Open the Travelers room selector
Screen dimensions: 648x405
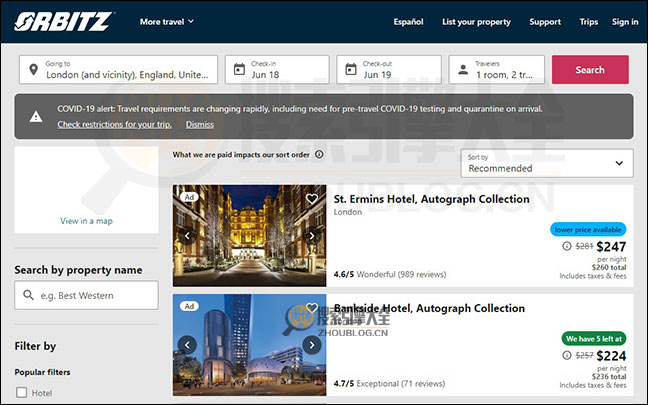coord(497,70)
